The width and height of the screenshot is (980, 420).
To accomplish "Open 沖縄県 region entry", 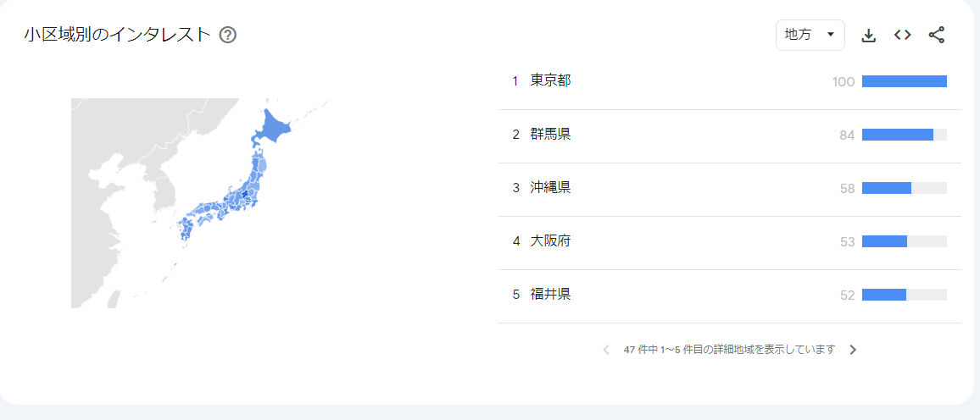I will (x=551, y=188).
